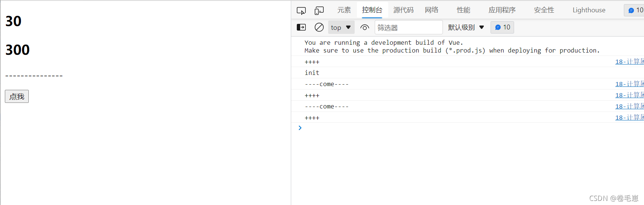
Task: Switch to the 性能 tab
Action: [463, 10]
